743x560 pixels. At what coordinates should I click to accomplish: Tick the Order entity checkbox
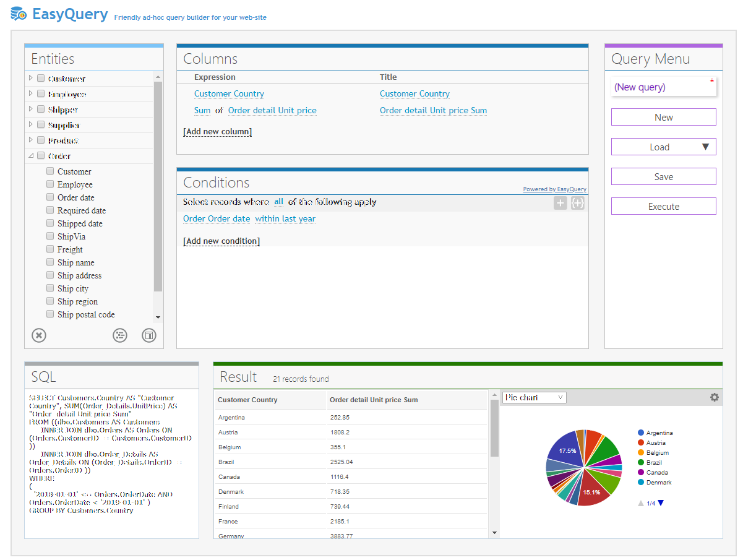[41, 156]
